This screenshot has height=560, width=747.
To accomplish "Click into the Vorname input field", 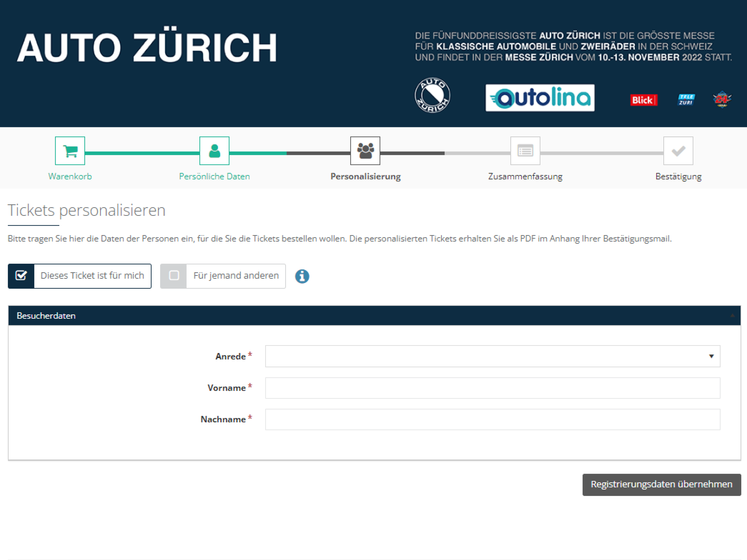I will pyautogui.click(x=492, y=388).
